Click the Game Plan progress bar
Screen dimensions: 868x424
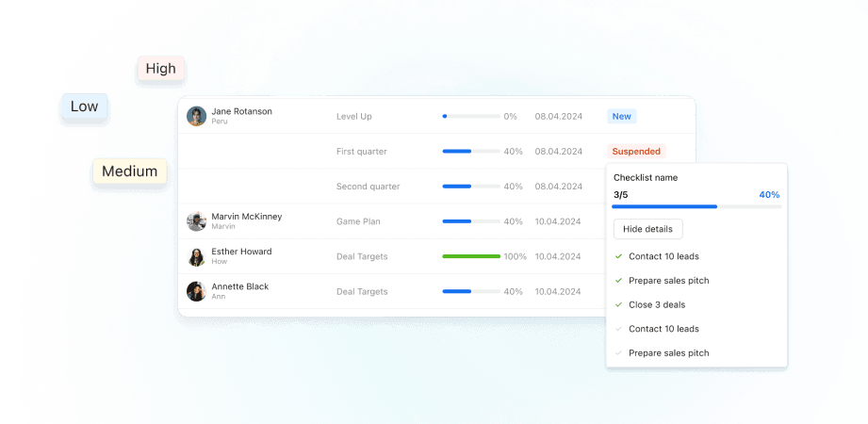point(471,221)
